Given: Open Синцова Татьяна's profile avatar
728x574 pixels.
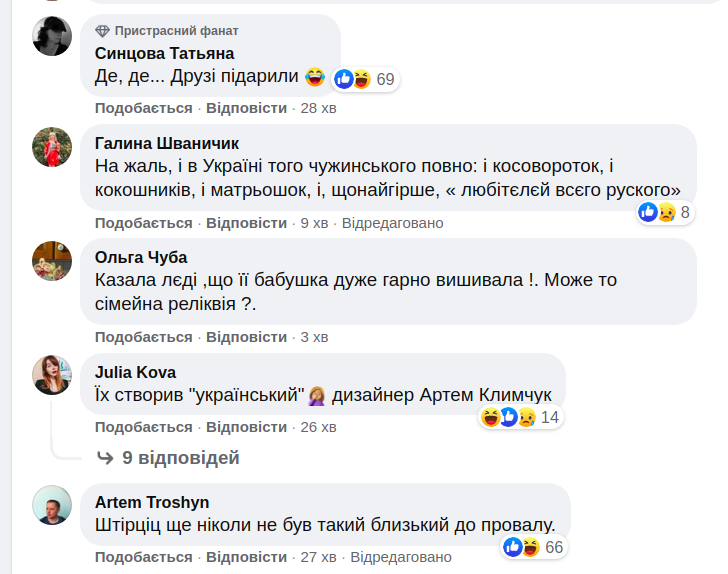Looking at the screenshot, I should 52,37.
